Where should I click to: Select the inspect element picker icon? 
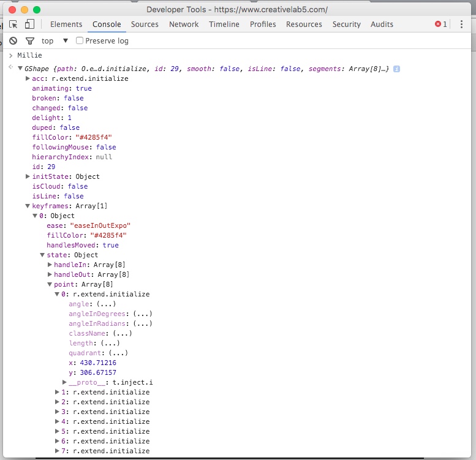point(13,25)
